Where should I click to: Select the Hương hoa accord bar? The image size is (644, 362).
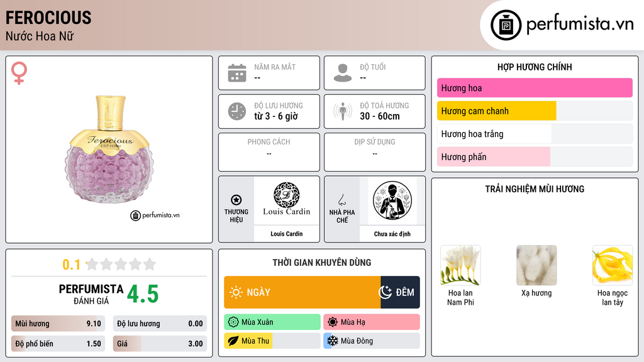pos(535,88)
